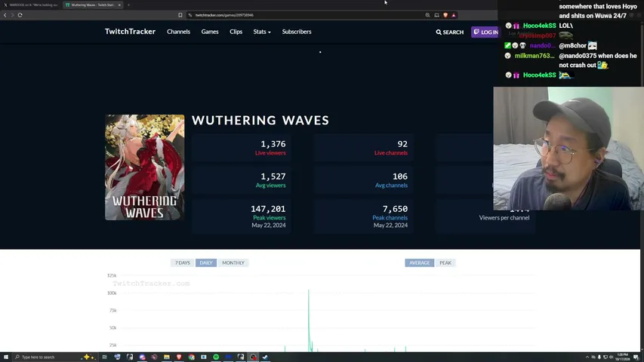Go to TwitchTracker home logo
The width and height of the screenshot is (644, 362).
point(130,32)
